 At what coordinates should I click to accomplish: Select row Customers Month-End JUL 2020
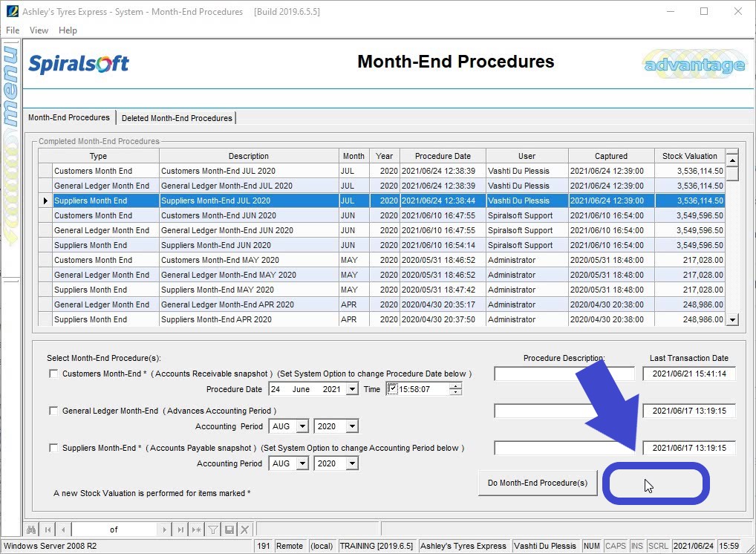click(382, 171)
